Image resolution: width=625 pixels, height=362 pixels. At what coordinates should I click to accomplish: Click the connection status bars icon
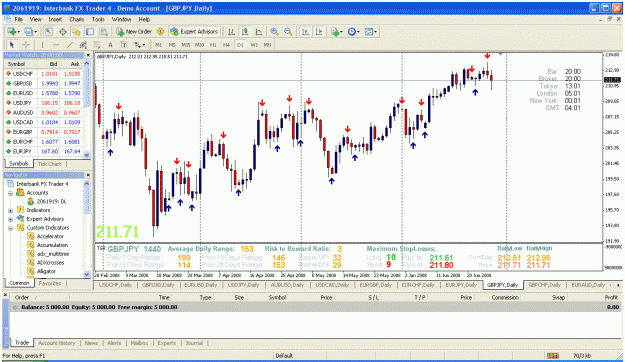tap(552, 355)
